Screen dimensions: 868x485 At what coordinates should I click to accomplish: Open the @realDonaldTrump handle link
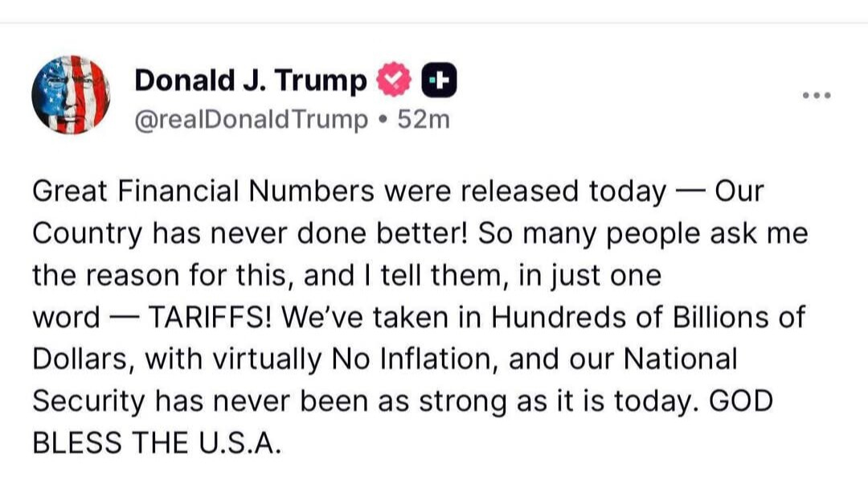pyautogui.click(x=248, y=119)
